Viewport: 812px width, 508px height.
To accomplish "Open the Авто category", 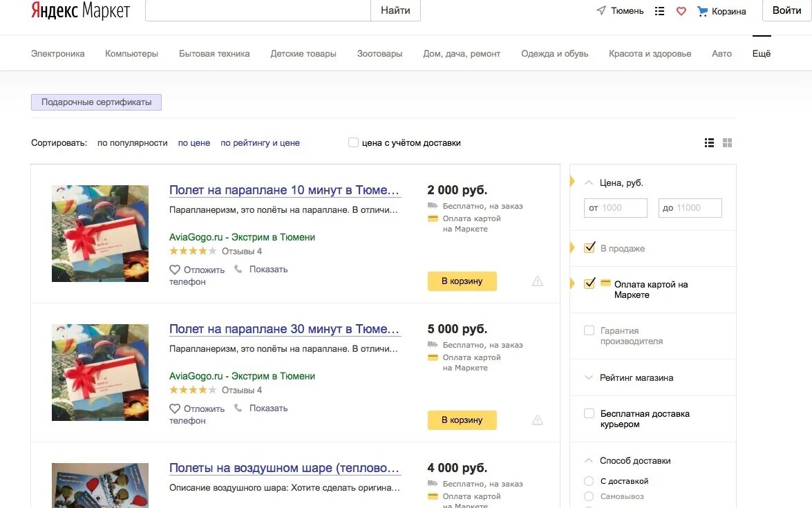I will (x=722, y=53).
